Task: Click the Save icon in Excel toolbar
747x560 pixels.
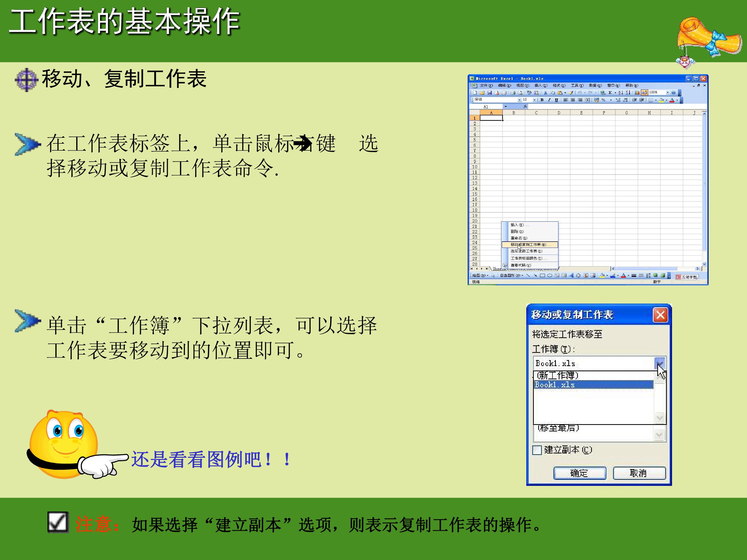Action: click(489, 93)
